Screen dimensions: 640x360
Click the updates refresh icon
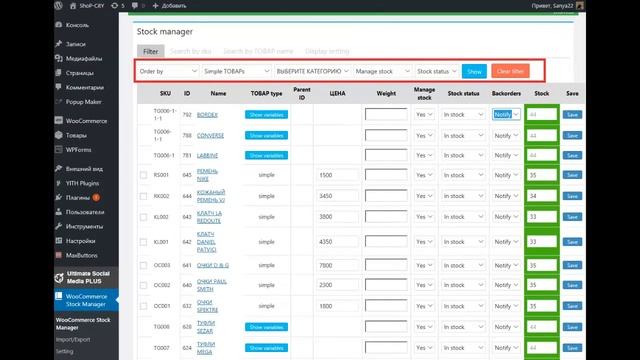(x=115, y=6)
